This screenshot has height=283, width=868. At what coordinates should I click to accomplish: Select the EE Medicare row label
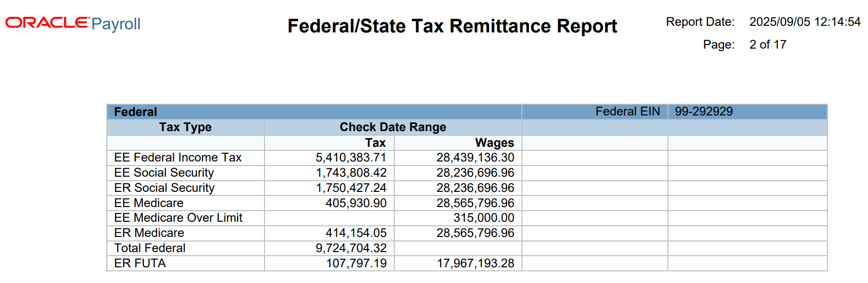coord(148,203)
